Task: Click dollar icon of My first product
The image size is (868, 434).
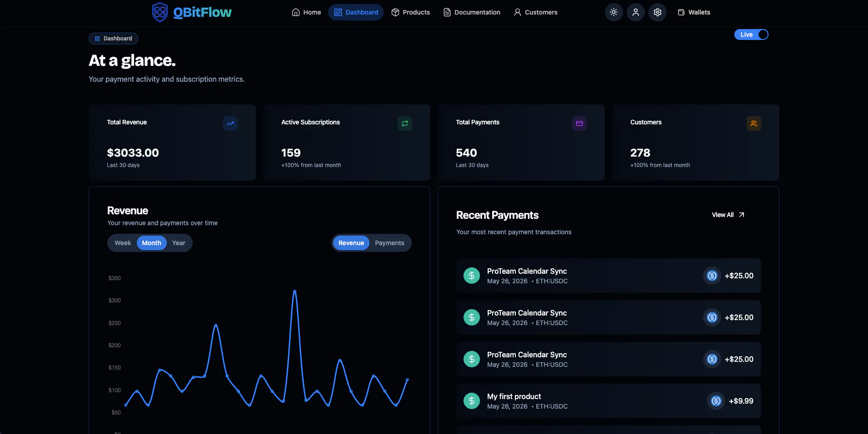Action: click(x=472, y=401)
